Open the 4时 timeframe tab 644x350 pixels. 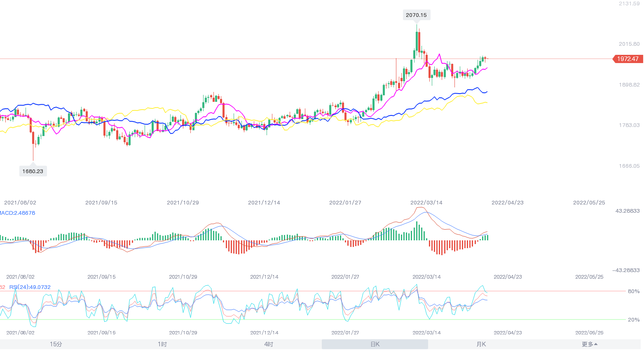[x=269, y=344]
